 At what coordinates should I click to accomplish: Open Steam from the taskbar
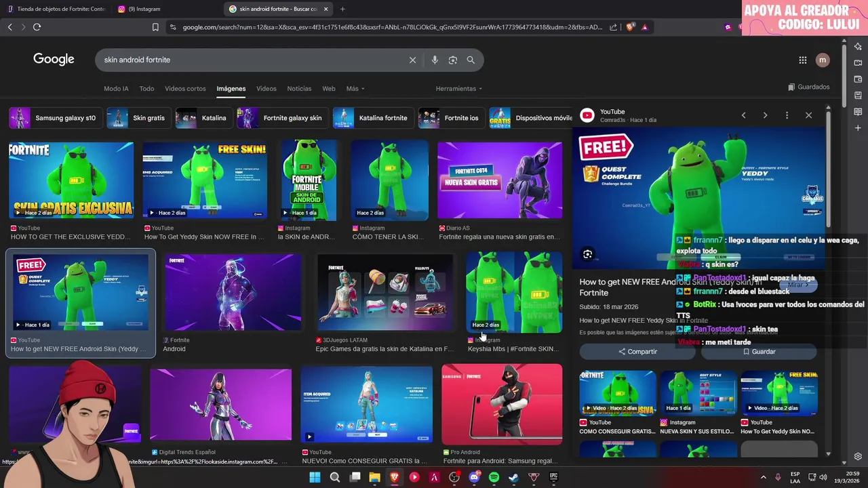click(x=514, y=477)
